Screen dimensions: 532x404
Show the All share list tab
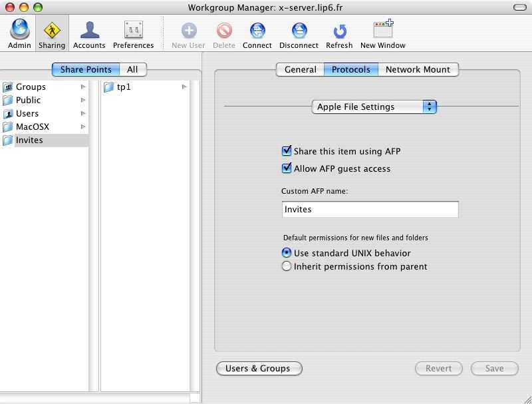point(132,69)
